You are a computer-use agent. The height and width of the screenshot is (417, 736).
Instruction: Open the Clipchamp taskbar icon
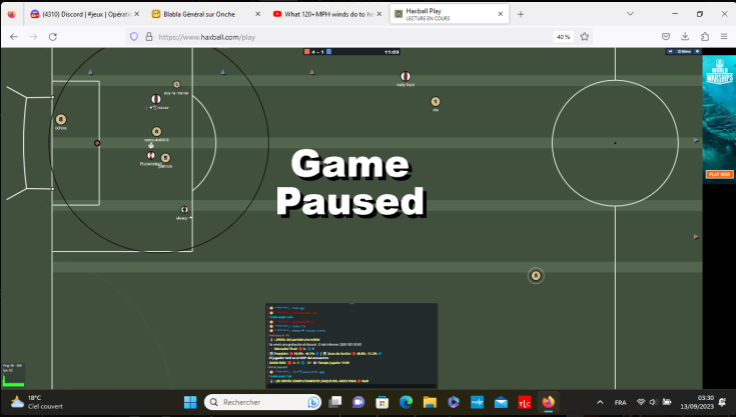(x=453, y=402)
